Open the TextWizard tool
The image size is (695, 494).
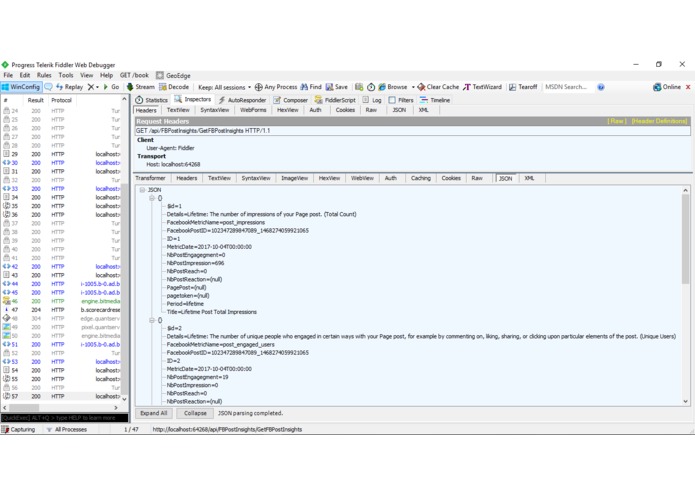click(482, 87)
